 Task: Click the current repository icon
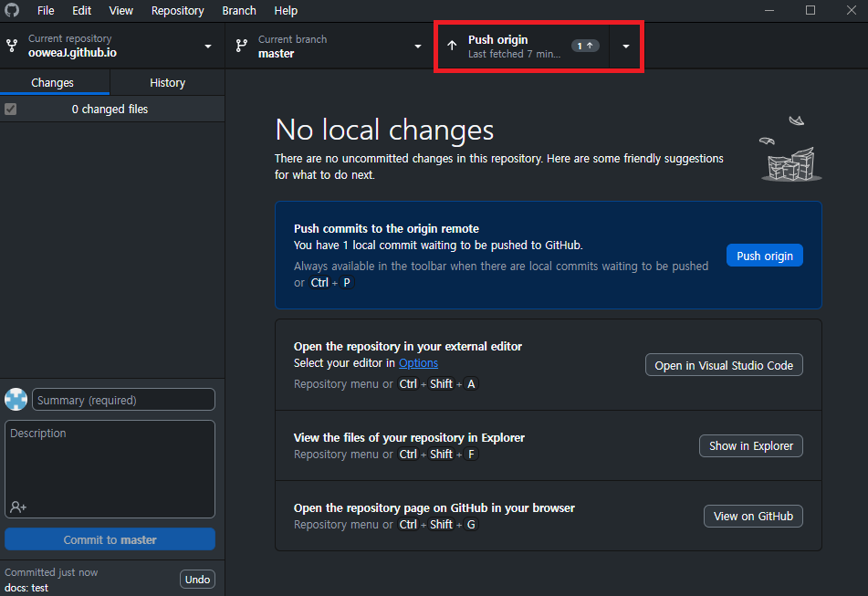pos(12,46)
